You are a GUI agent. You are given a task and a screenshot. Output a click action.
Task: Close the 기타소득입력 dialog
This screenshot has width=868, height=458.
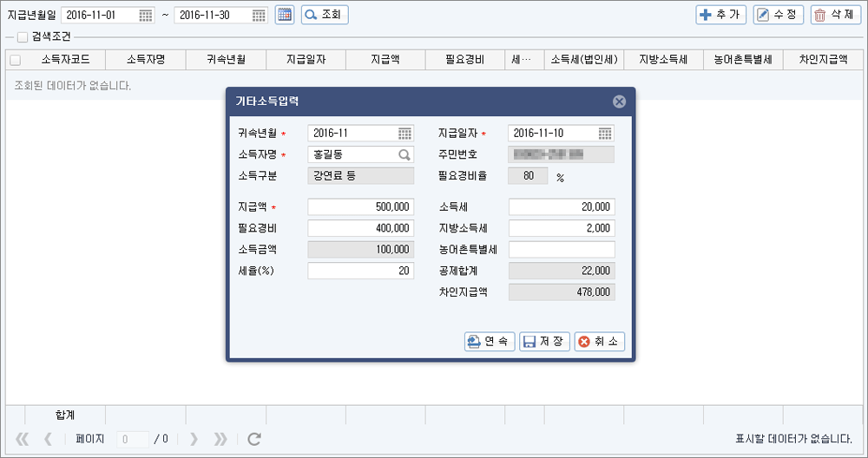pos(619,101)
